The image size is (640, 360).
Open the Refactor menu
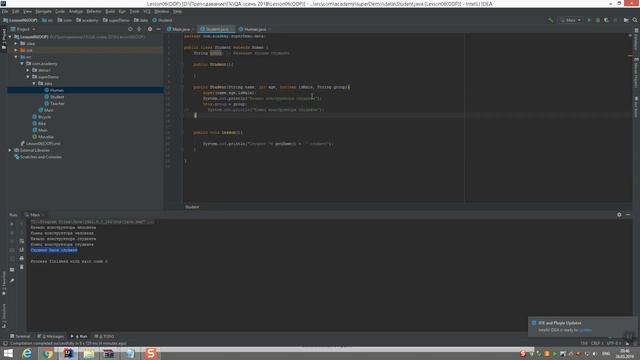(93, 11)
